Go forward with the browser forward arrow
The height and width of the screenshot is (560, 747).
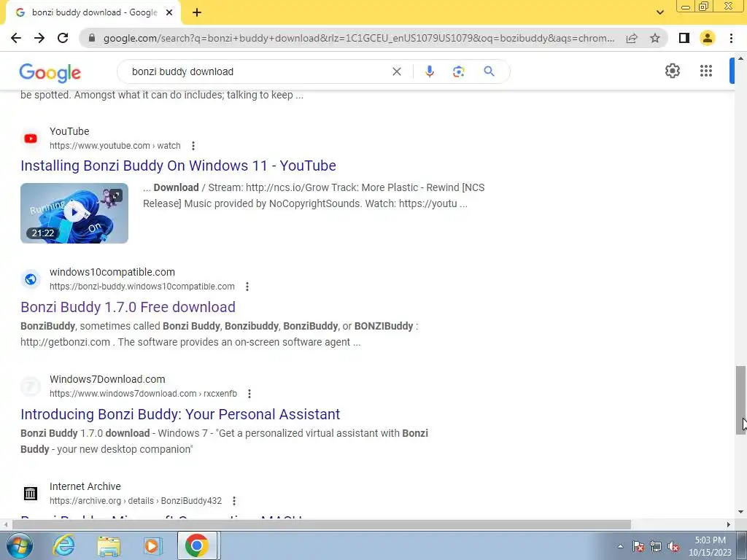(x=39, y=38)
